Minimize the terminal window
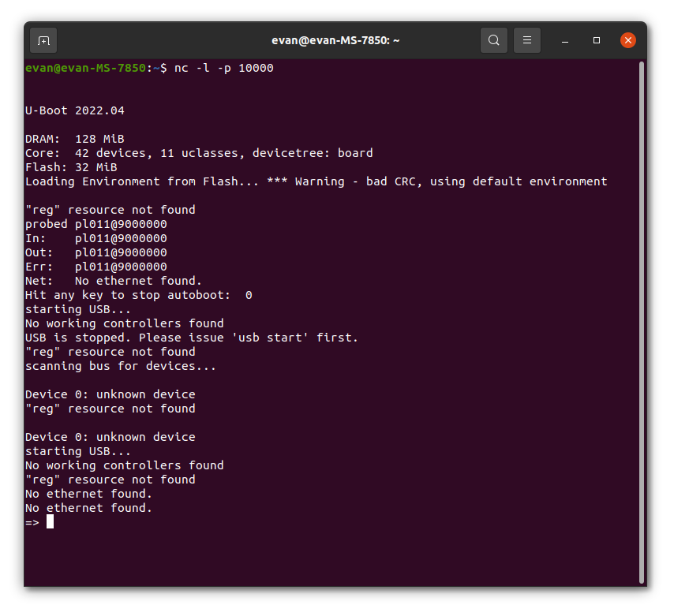Image resolution: width=674 pixels, height=616 pixels. click(566, 40)
